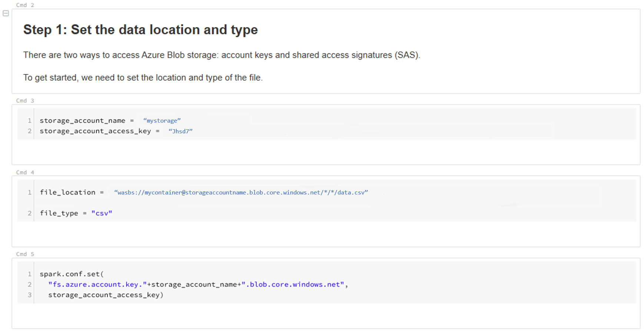Click the 'To get started' paragraph
644x333 pixels.
[143, 78]
